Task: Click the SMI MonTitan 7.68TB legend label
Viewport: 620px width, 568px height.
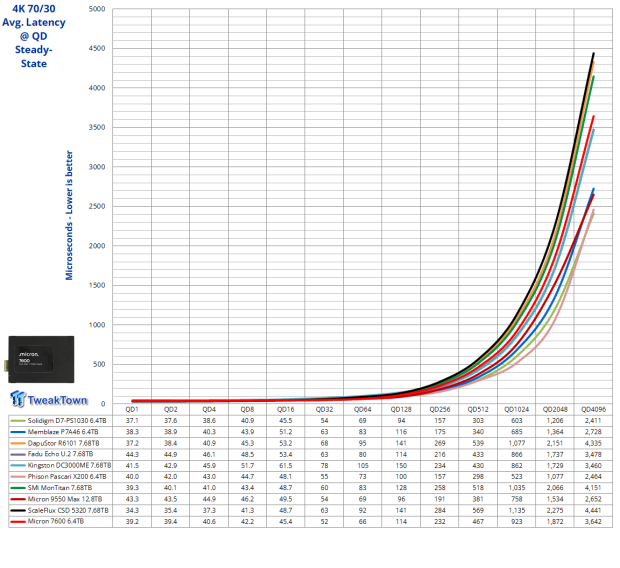Action: [60, 488]
